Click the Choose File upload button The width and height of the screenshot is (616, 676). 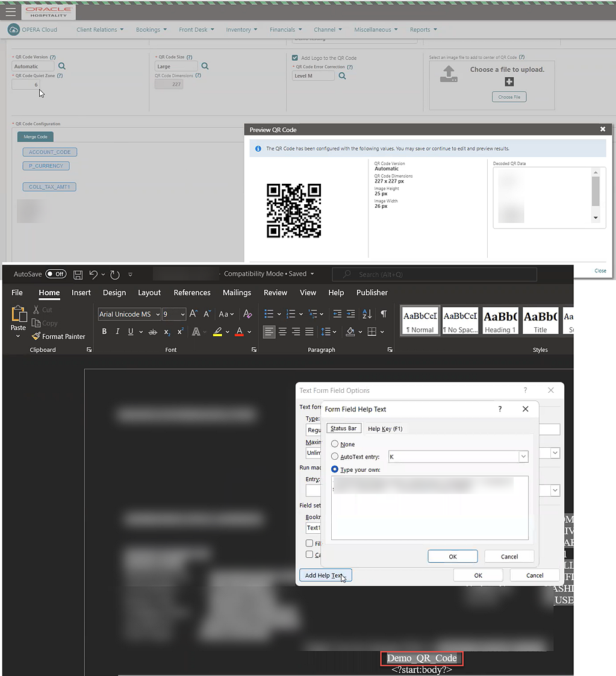509,96
